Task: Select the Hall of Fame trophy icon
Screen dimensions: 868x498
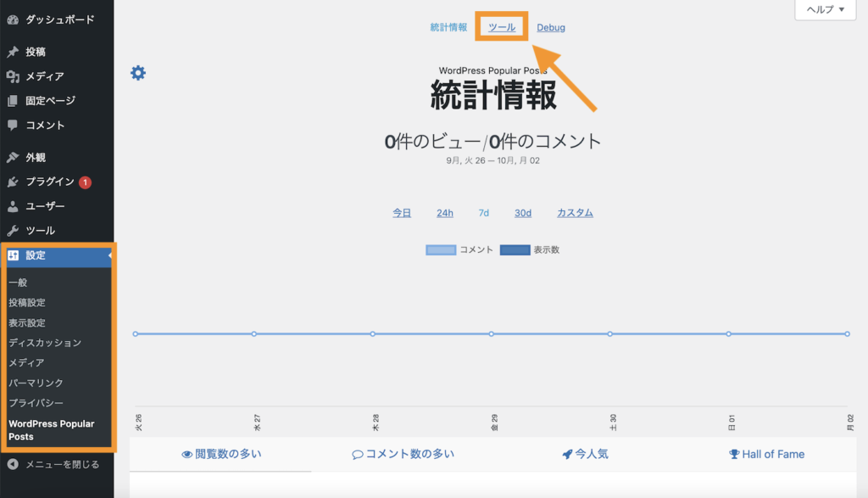Action: click(732, 454)
